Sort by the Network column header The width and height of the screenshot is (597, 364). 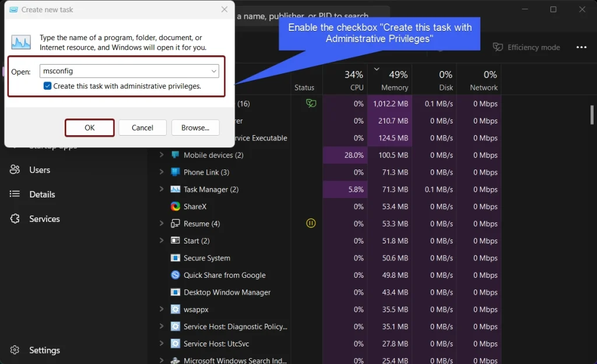coord(479,79)
